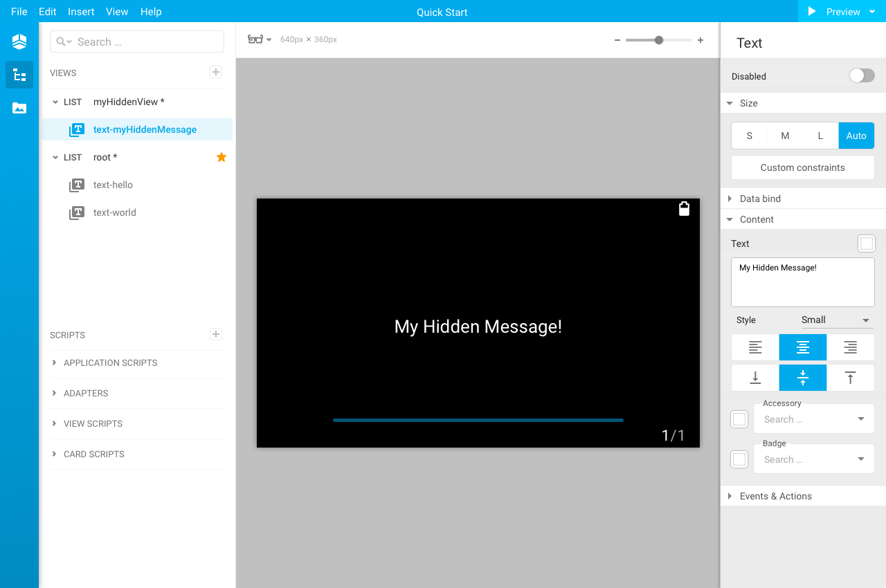Select size L
This screenshot has width=886, height=588.
click(x=820, y=136)
